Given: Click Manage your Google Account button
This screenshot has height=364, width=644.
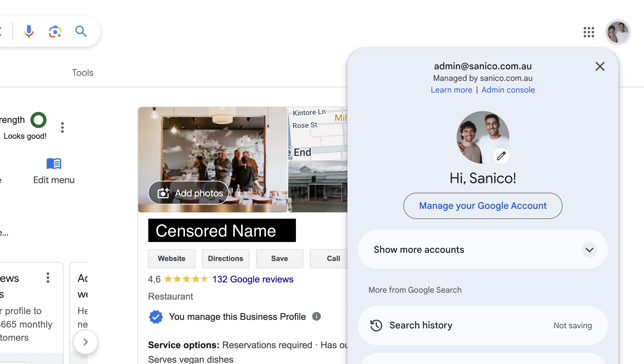Looking at the screenshot, I should 482,206.
